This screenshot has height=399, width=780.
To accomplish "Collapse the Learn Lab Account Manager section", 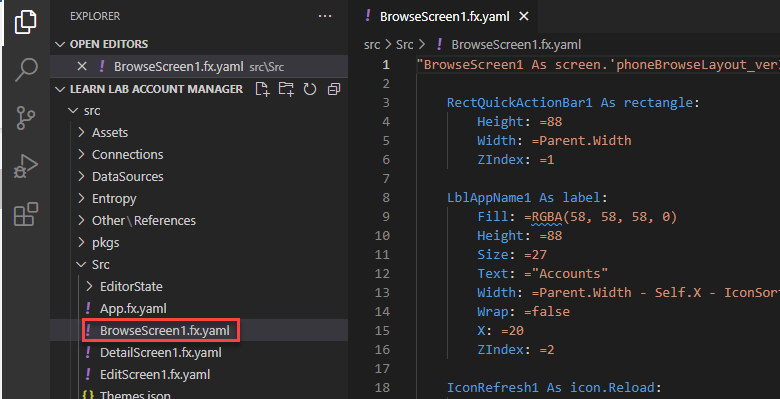I will pyautogui.click(x=60, y=89).
